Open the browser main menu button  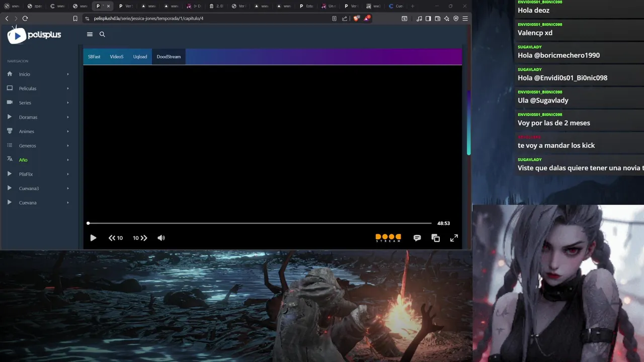465,18
